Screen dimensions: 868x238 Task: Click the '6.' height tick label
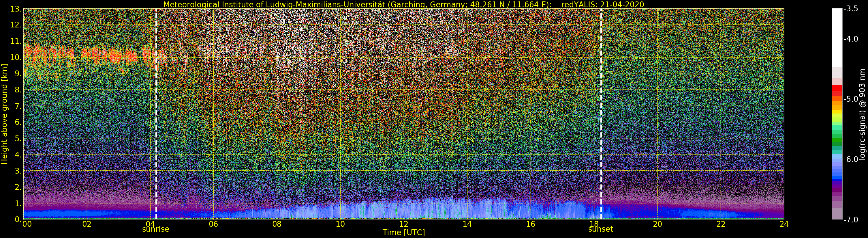[x=18, y=122]
